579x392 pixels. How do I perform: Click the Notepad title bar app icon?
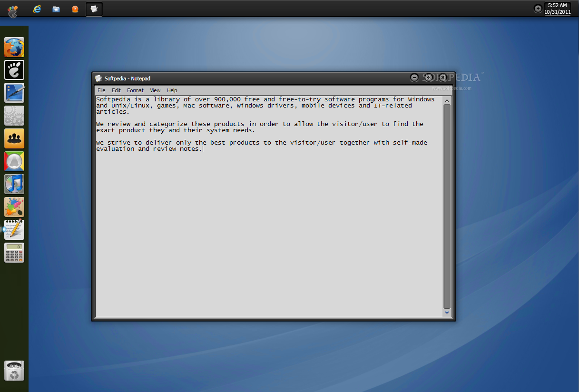[98, 78]
